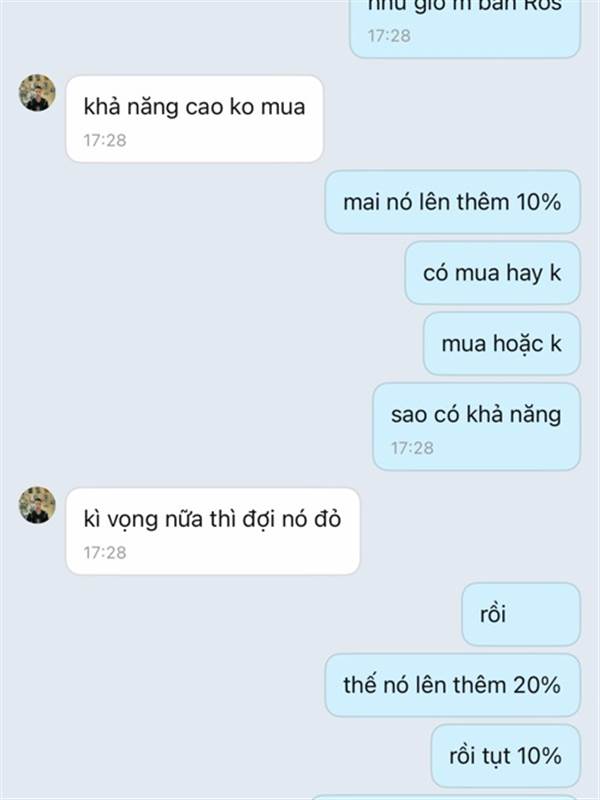
Task: Tap the short "rồi" message bubble
Action: pos(521,614)
